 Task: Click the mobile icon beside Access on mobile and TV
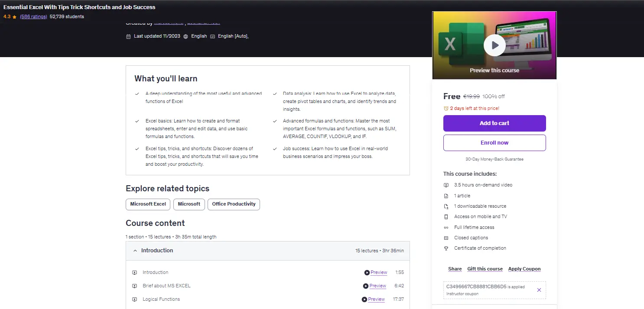pos(446,217)
